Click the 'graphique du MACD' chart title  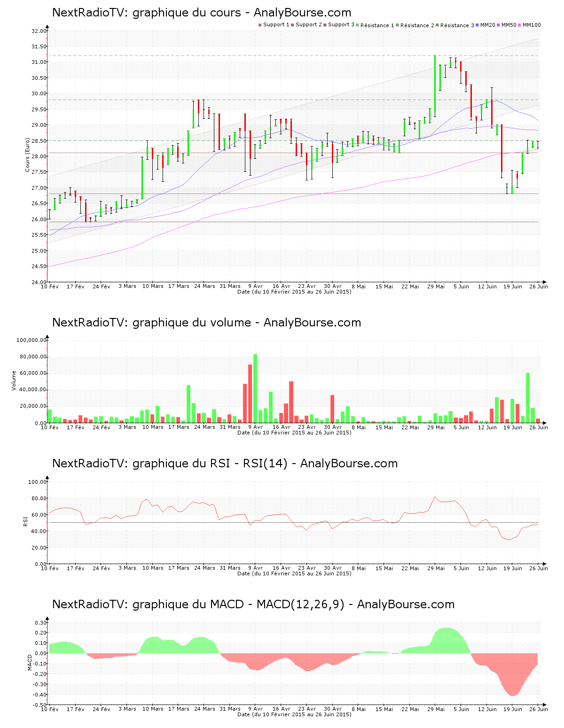coord(253,604)
